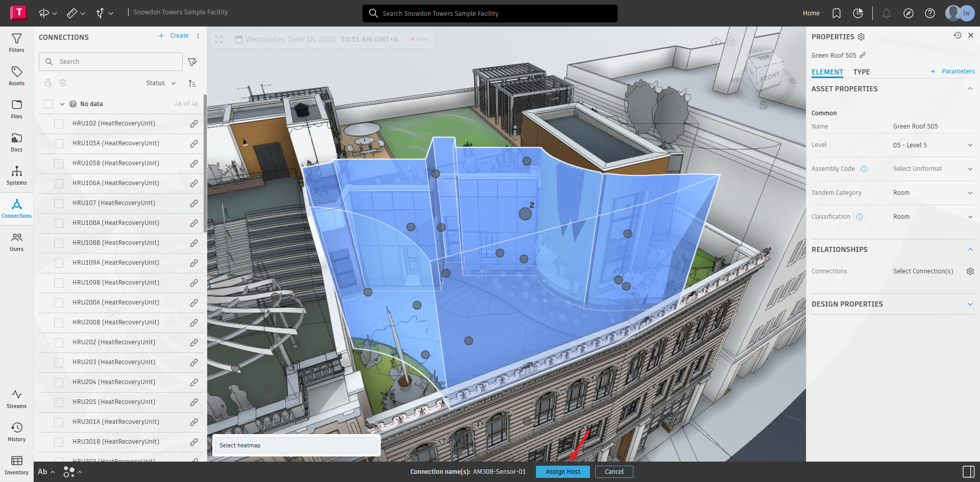Check the HRU105B checkbox
980x482 pixels.
coord(59,164)
